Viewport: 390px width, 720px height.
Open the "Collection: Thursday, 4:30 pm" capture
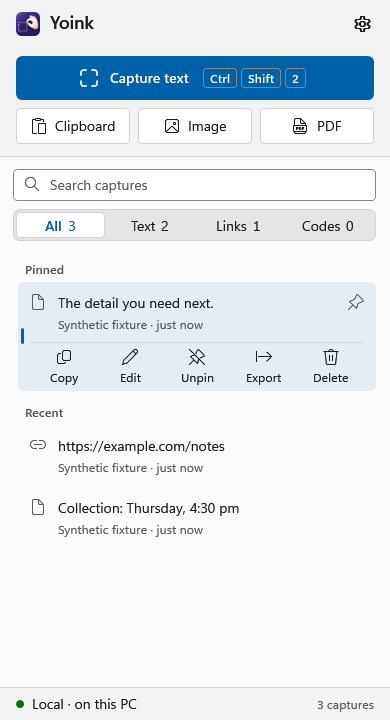pos(197,518)
